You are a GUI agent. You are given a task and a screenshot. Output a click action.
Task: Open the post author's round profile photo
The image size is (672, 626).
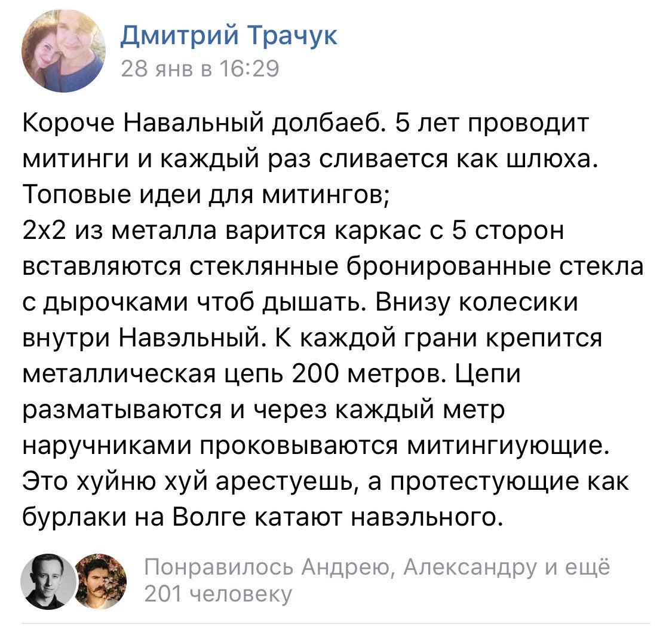[x=63, y=51]
